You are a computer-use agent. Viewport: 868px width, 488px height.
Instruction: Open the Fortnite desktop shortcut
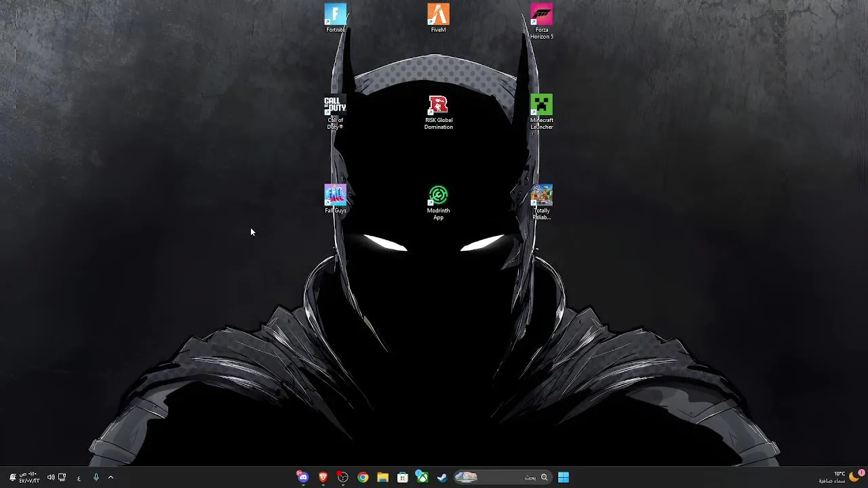pos(335,18)
